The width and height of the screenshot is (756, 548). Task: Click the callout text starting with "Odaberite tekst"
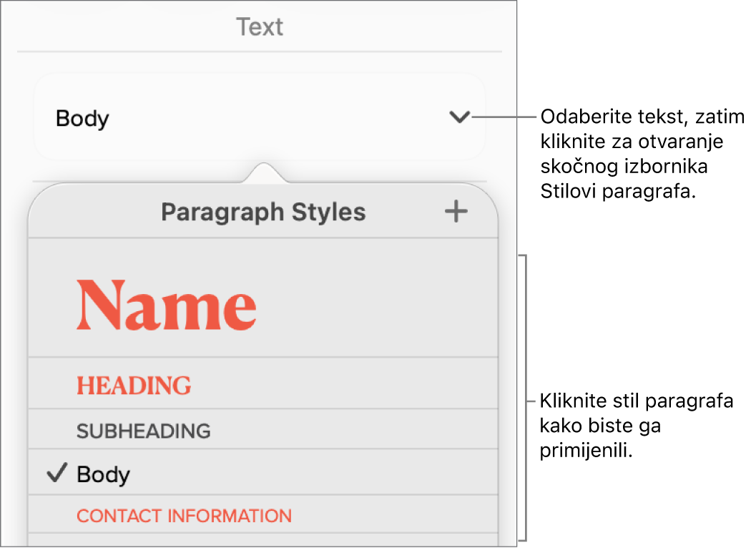coord(640,153)
